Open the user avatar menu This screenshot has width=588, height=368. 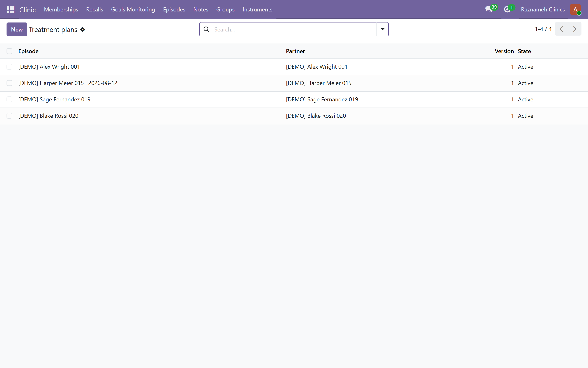tap(575, 9)
